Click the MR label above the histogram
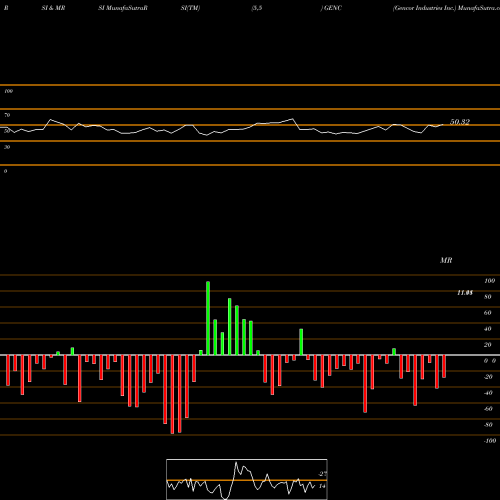 coord(446,260)
